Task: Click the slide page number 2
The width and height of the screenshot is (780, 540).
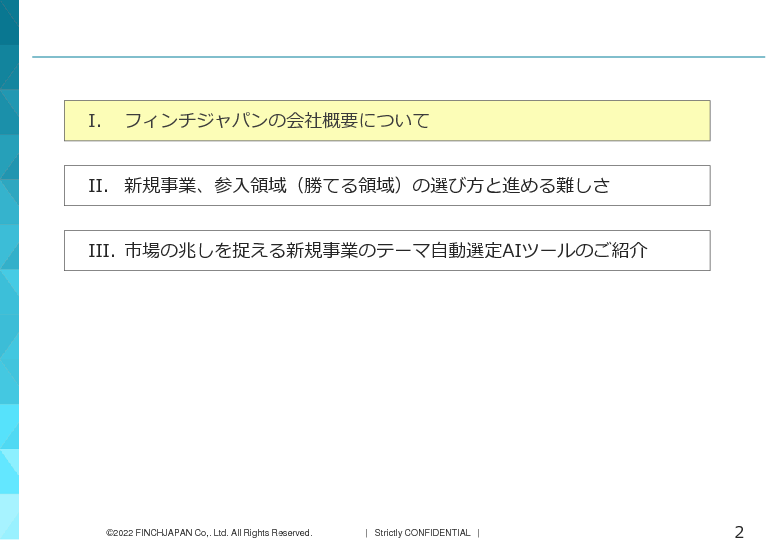Action: point(739,532)
